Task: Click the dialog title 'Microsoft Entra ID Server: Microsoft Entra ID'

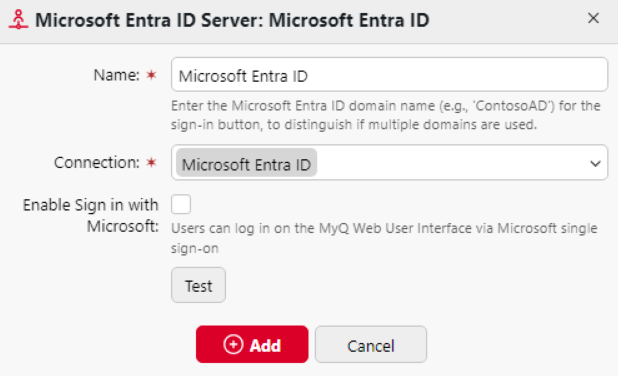Action: [232, 20]
